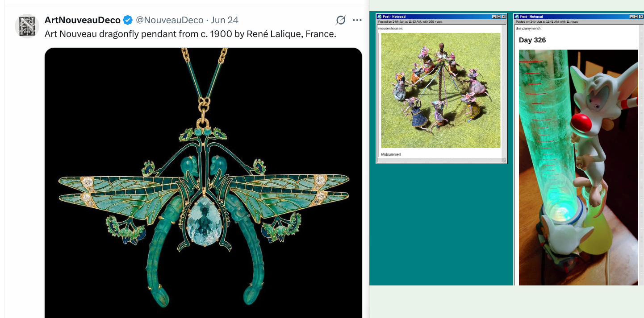Image resolution: width=644 pixels, height=318 pixels.
Task: Click the 'with 365 notes' posted line
Action: pos(410,21)
